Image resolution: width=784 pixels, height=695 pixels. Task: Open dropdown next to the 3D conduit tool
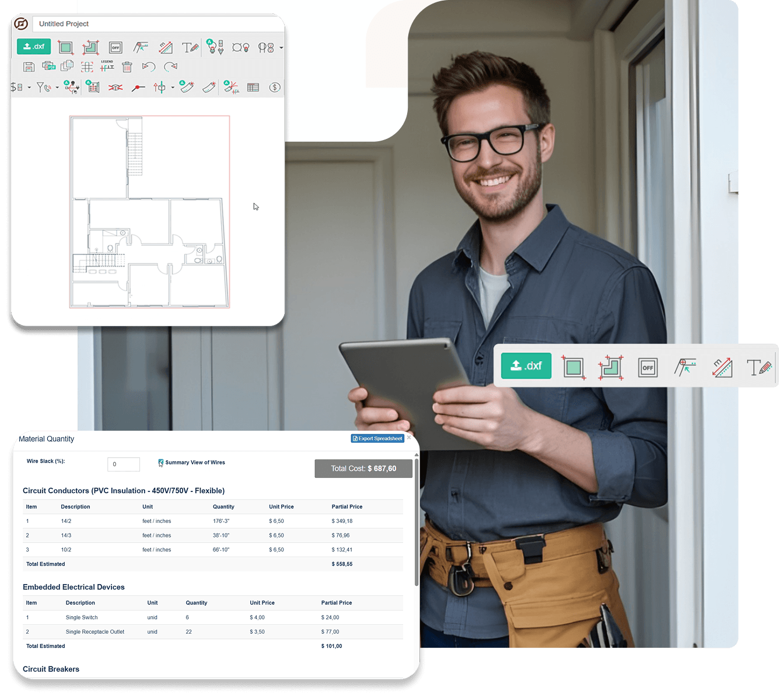(x=172, y=88)
